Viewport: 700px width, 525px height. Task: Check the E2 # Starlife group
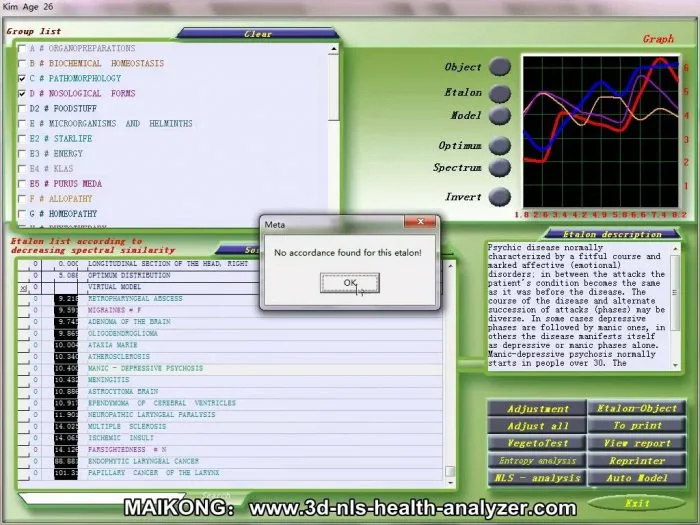[21, 138]
